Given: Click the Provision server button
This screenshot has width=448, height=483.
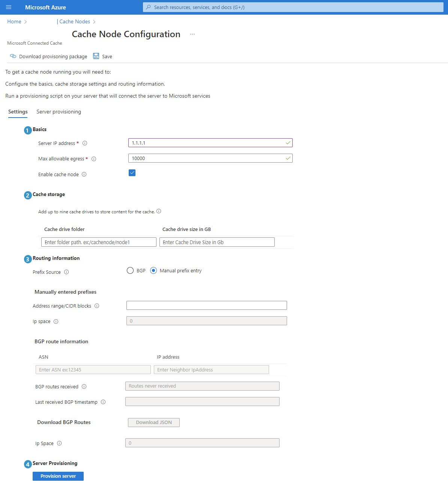Looking at the screenshot, I should tap(58, 476).
